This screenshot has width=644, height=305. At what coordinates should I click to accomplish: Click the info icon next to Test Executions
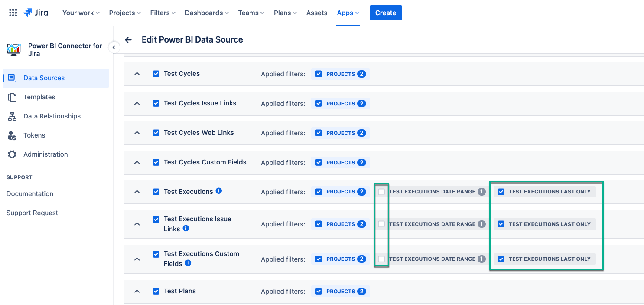point(219,191)
